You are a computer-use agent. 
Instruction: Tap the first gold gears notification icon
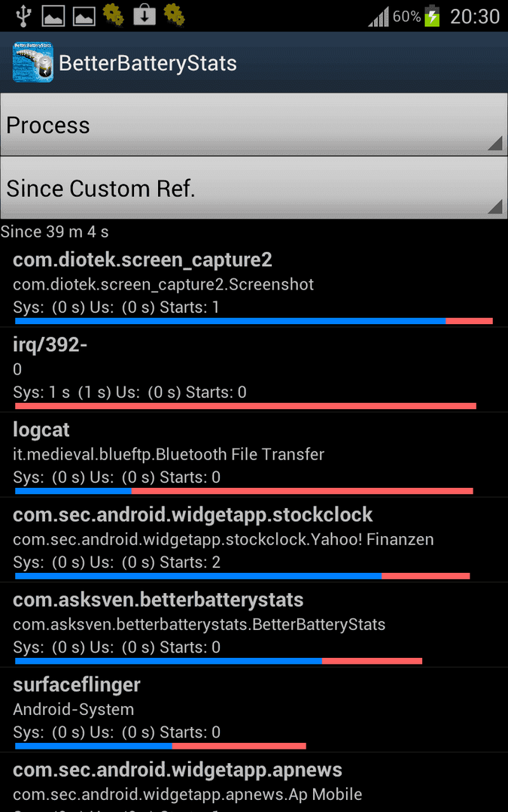point(114,14)
